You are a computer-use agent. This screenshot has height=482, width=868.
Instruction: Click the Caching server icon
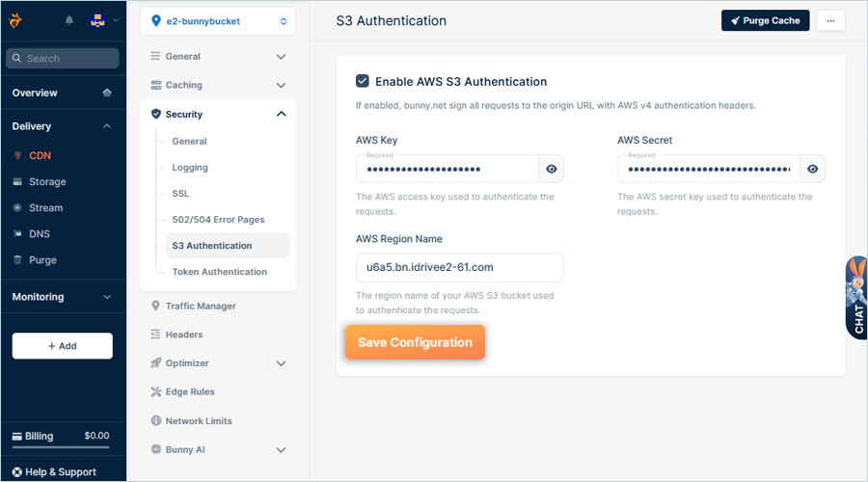(156, 85)
